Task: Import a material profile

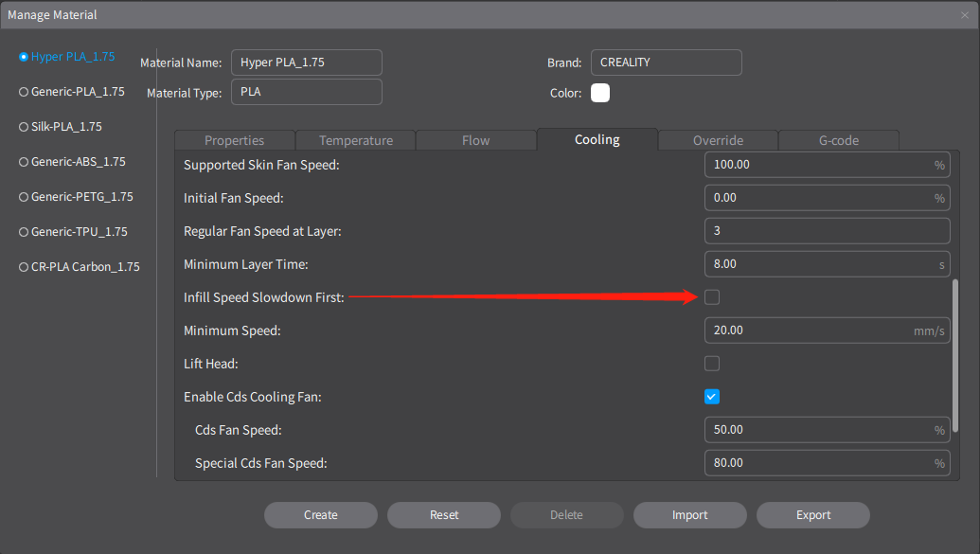Action: tap(690, 515)
